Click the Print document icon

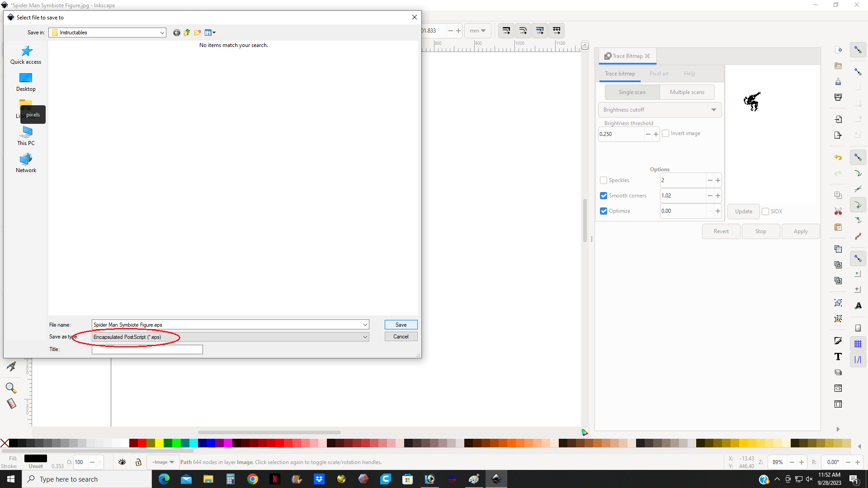pyautogui.click(x=838, y=97)
